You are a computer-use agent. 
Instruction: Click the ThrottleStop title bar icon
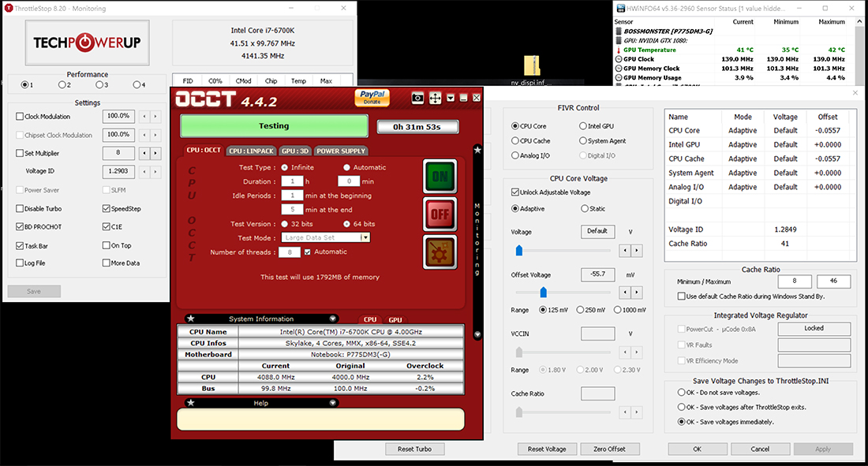[9, 9]
